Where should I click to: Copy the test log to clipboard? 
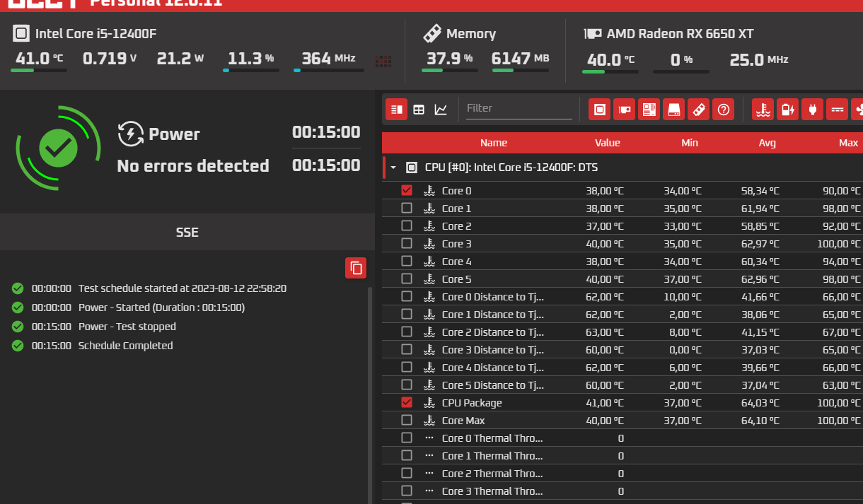tap(356, 268)
